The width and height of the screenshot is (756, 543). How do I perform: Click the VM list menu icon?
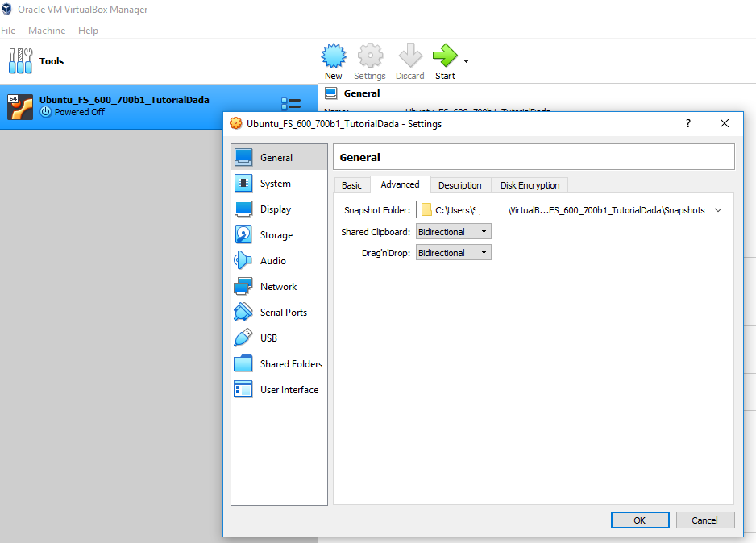point(291,104)
